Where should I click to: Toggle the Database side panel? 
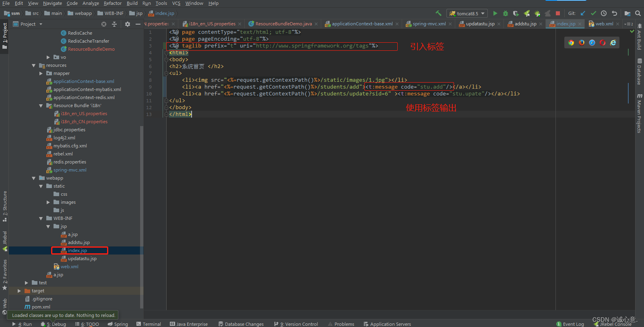(639, 72)
